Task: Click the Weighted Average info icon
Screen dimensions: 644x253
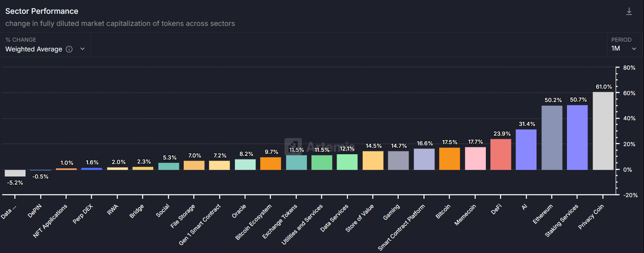Action: coord(69,49)
